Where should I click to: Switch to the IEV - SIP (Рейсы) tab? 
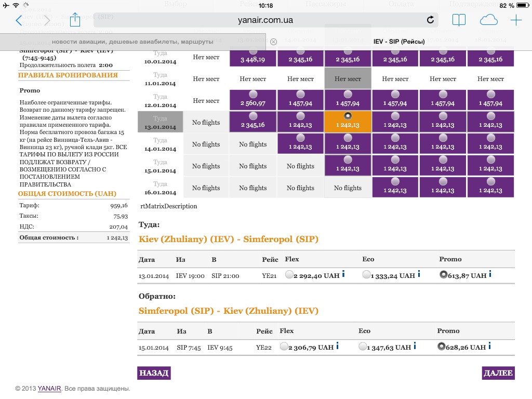click(x=399, y=42)
